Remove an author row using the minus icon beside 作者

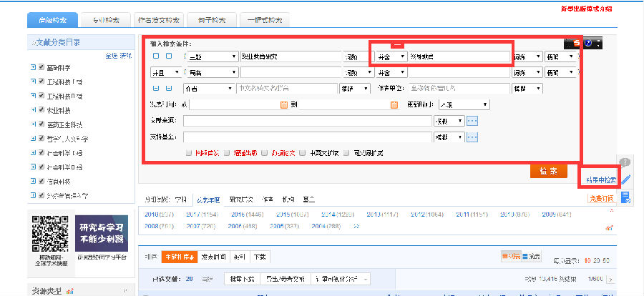coord(168,88)
